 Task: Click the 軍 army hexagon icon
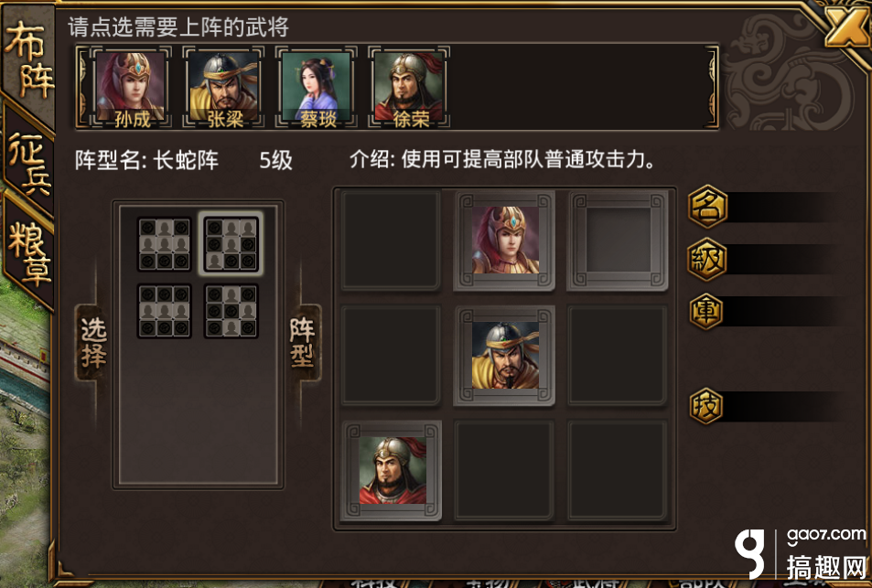(706, 311)
